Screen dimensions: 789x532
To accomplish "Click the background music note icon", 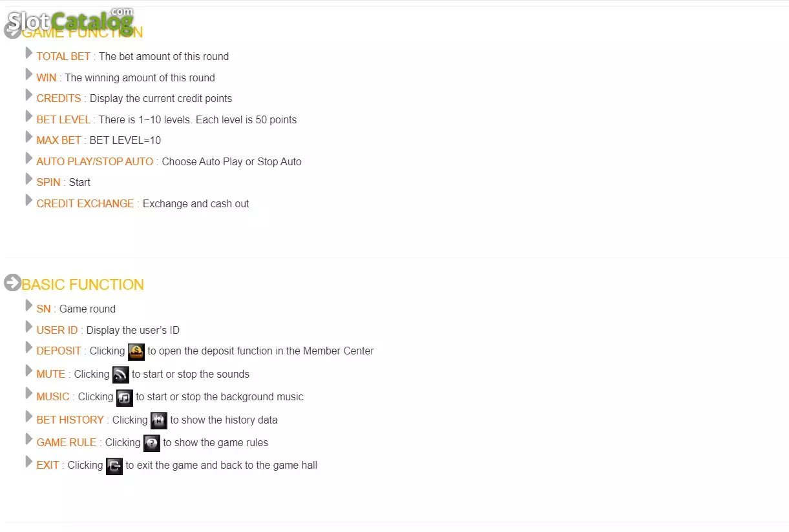I will pos(124,398).
